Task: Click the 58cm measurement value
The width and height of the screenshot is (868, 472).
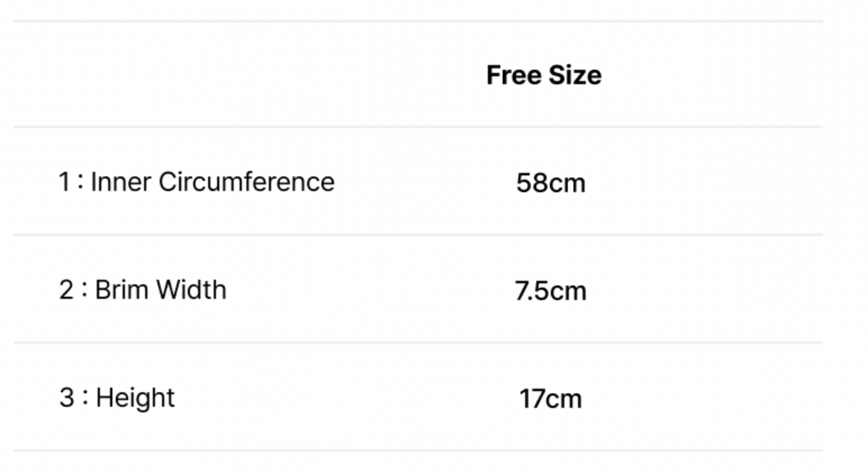Action: click(x=550, y=183)
